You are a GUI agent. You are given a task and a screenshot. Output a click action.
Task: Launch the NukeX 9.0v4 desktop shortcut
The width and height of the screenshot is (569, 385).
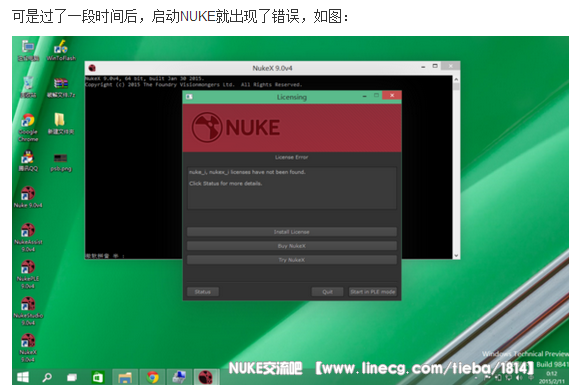click(x=28, y=348)
